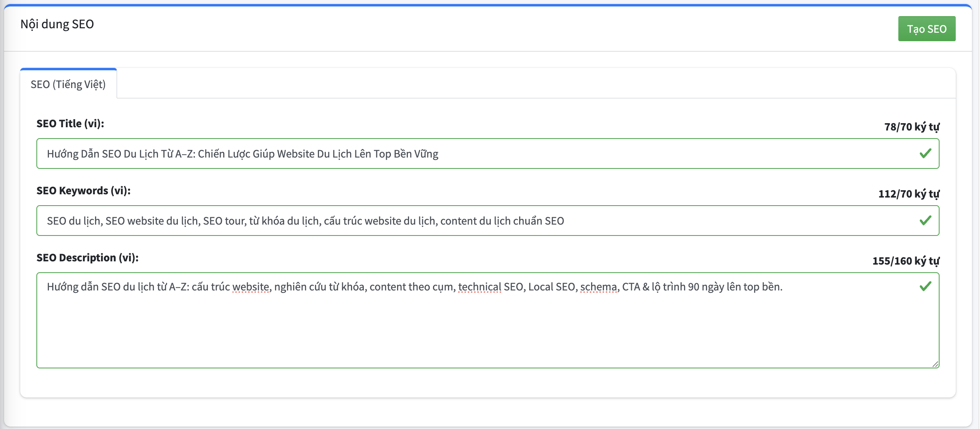Image resolution: width=980 pixels, height=429 pixels.
Task: Click the SEO Title (vi) label
Action: (70, 124)
